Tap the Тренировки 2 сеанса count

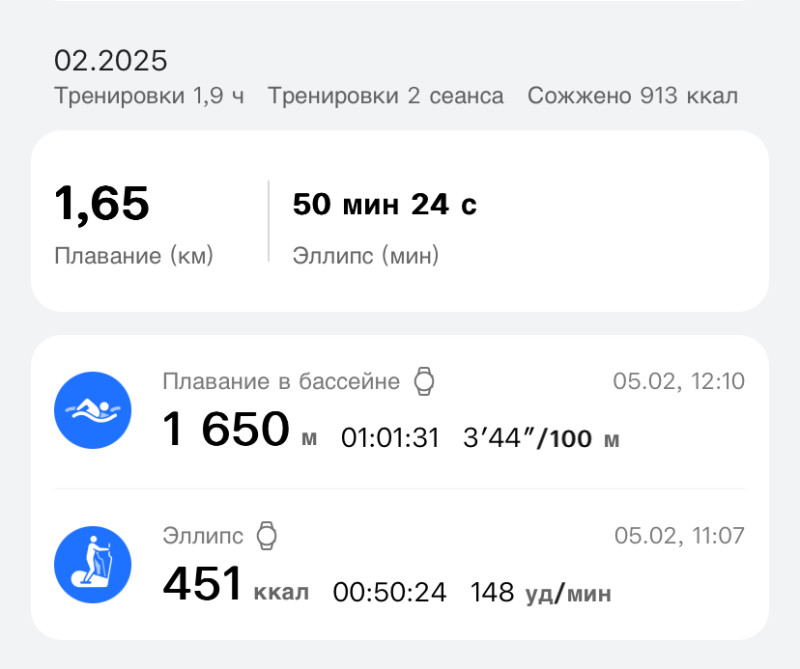(x=386, y=96)
